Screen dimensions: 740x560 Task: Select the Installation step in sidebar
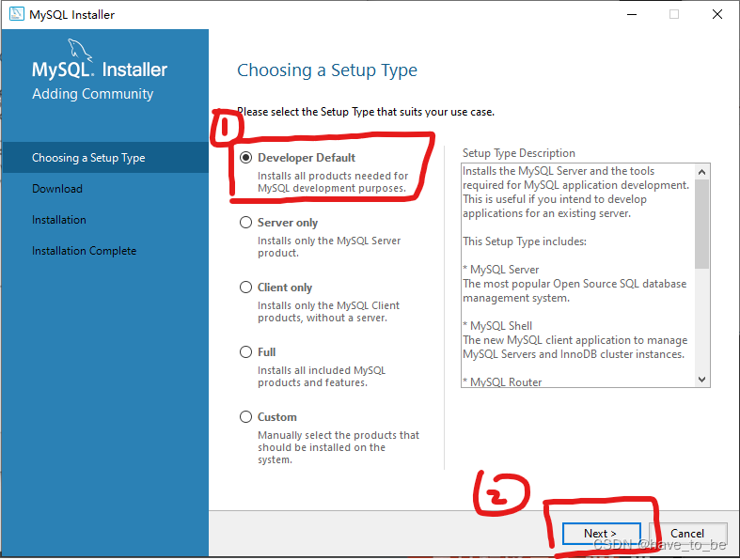(x=59, y=220)
